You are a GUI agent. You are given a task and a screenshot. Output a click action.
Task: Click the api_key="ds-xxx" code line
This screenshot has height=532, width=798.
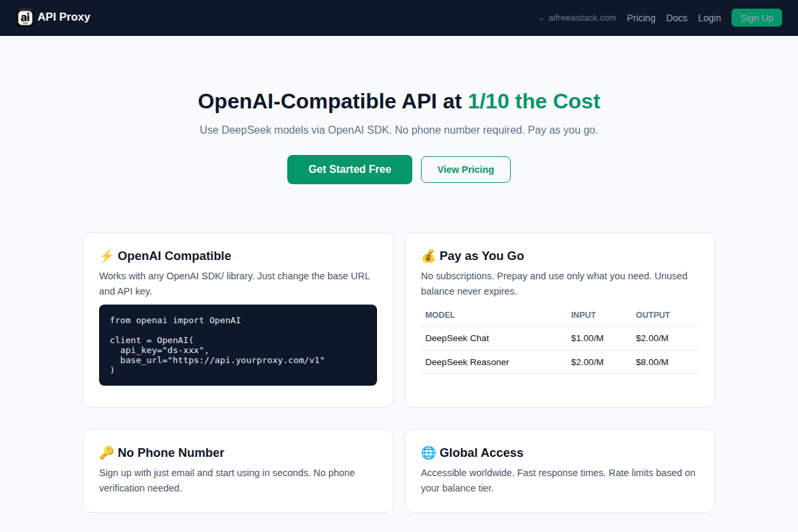[165, 350]
